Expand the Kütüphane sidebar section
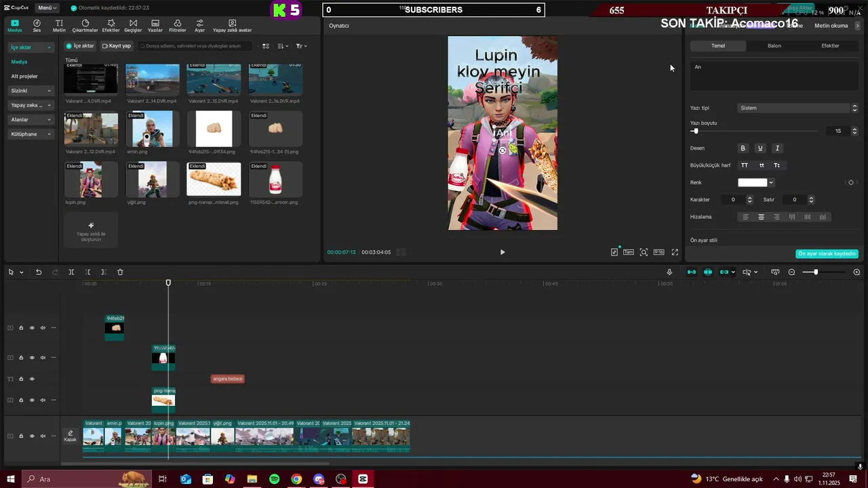The image size is (868, 488). pos(31,134)
